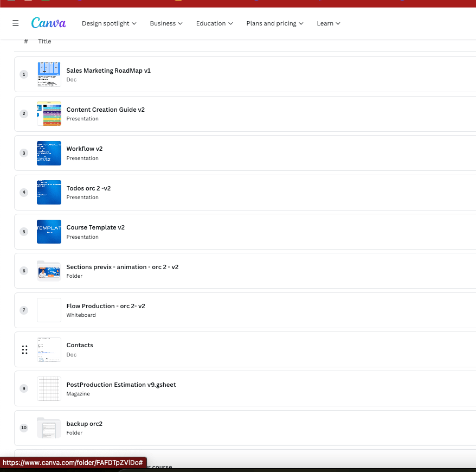476x472 pixels.
Task: Click row number 5 badge
Action: pos(24,232)
